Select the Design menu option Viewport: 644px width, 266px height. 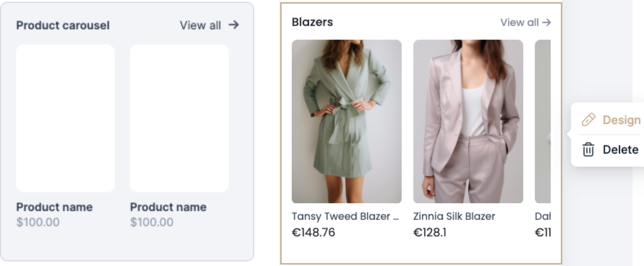point(621,120)
